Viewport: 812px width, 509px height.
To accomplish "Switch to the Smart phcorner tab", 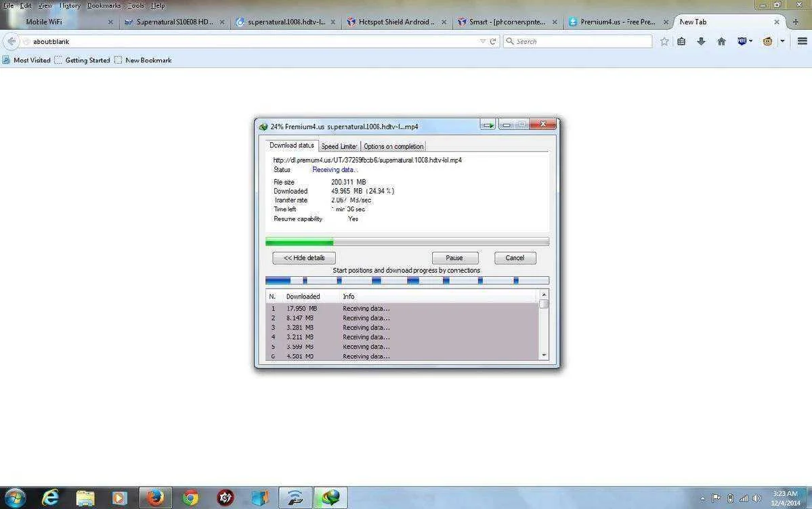I will point(507,22).
